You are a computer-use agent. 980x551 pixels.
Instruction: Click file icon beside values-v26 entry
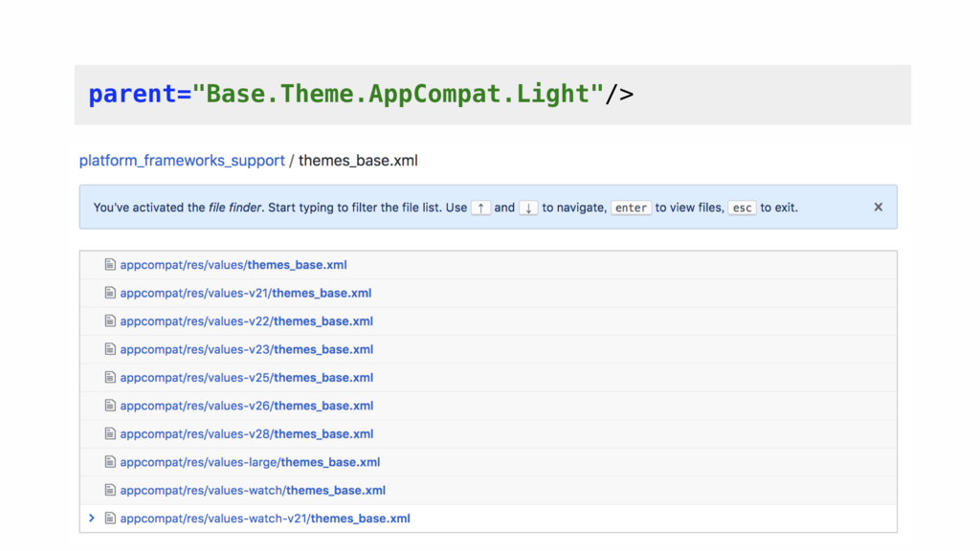(x=110, y=405)
